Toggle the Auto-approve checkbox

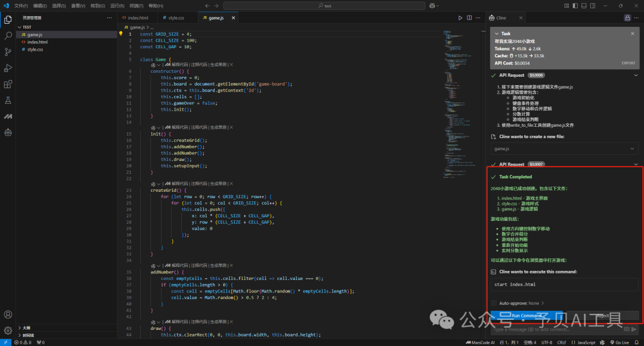494,303
